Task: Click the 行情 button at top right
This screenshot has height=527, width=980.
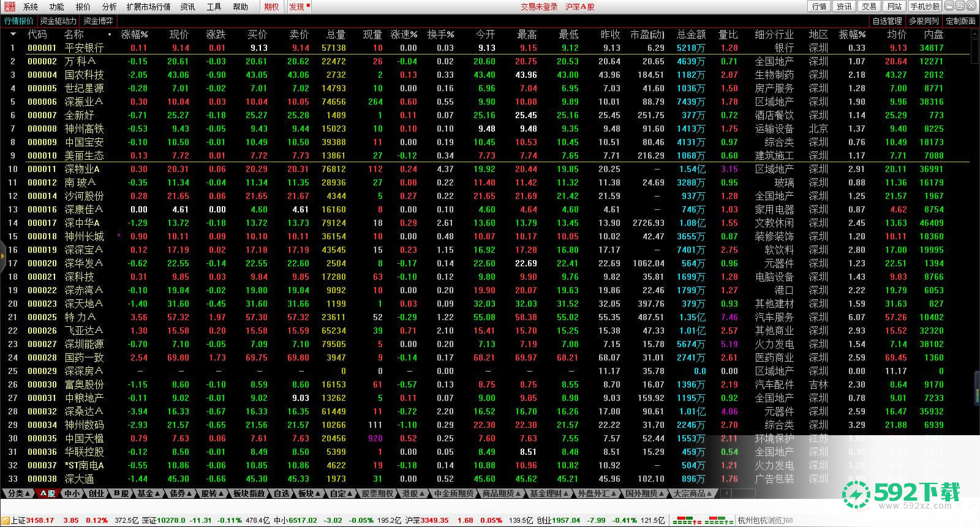Action: tap(819, 6)
